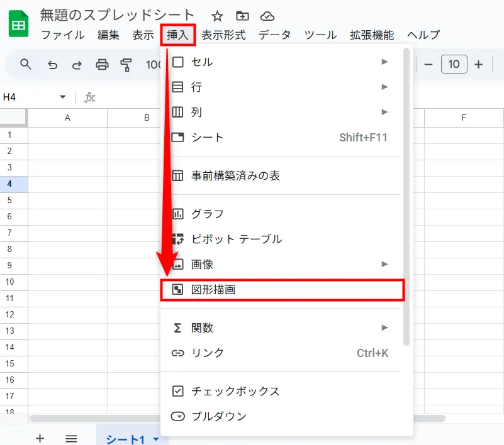Click the font size input field
Viewport: 504px width, 445px height.
pos(454,64)
